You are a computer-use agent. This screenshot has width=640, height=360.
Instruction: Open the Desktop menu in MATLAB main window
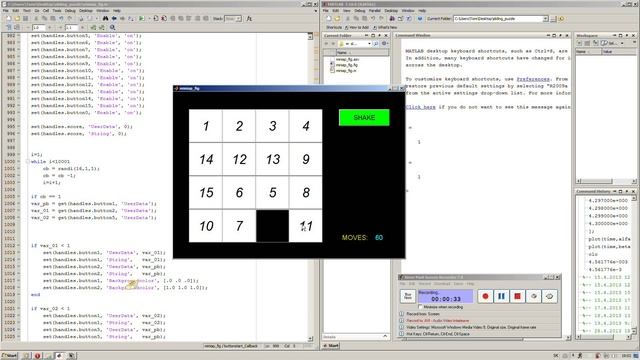391,11
